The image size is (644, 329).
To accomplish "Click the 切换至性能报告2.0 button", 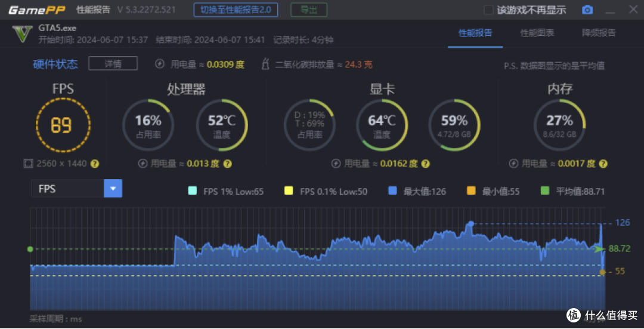I will coord(236,10).
